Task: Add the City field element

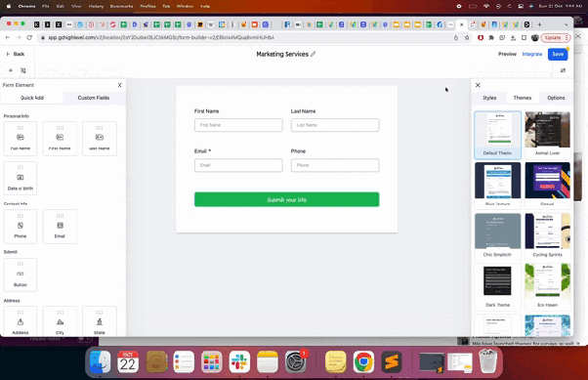Action: (x=60, y=321)
